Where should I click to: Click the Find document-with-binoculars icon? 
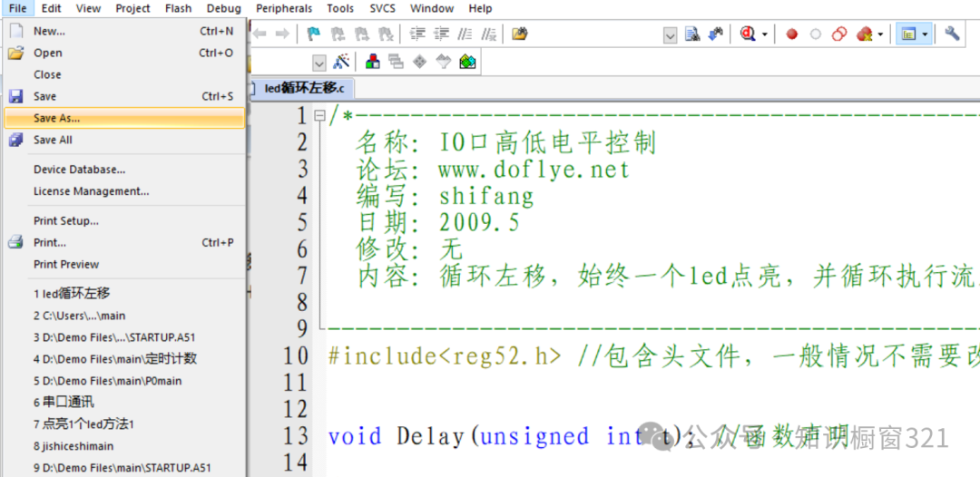coord(691,34)
